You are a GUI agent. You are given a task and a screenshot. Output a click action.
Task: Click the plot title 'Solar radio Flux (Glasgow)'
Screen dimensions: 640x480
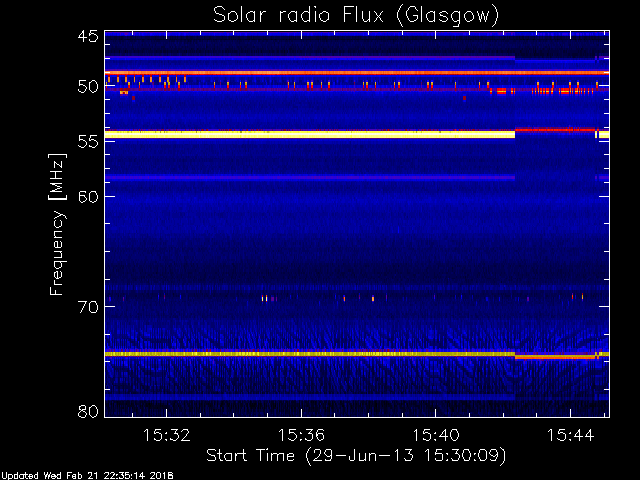pyautogui.click(x=356, y=16)
